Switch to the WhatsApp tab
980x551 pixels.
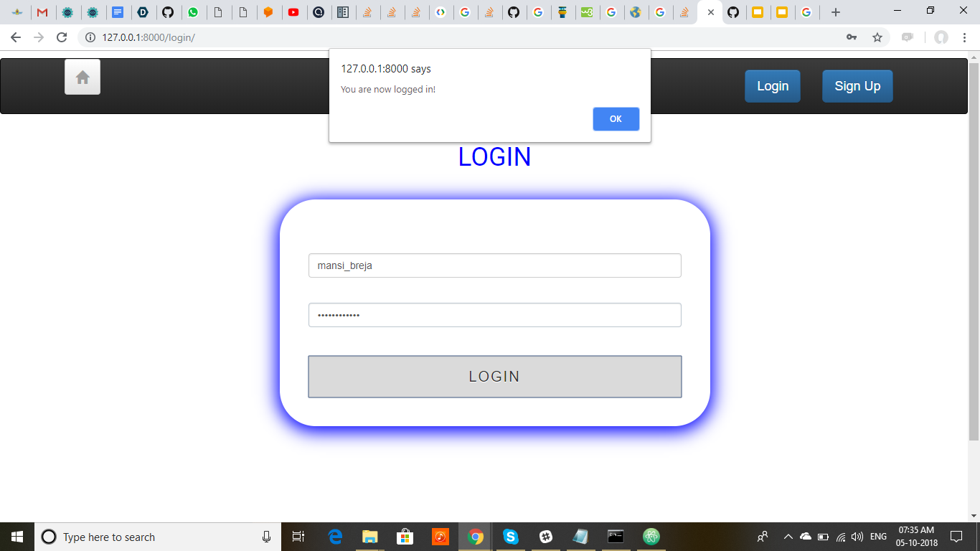click(x=193, y=12)
